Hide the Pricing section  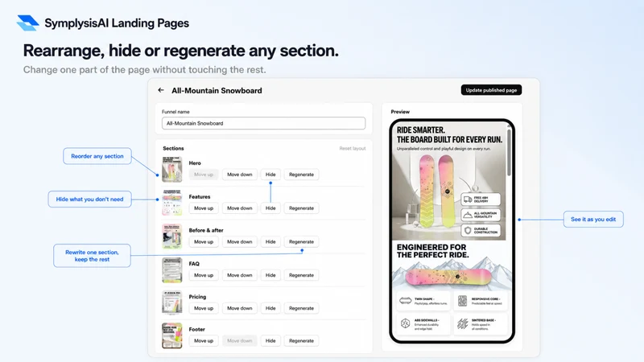point(270,308)
